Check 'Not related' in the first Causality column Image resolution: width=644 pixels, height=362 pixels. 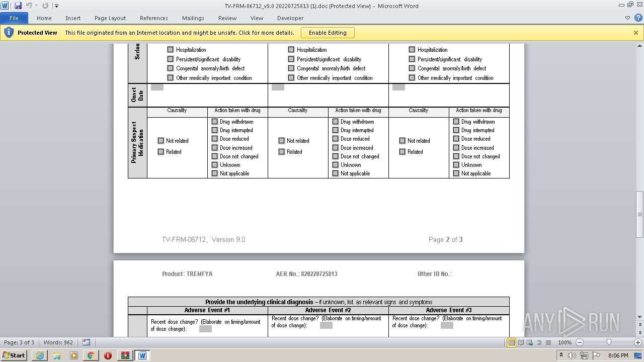click(x=161, y=141)
